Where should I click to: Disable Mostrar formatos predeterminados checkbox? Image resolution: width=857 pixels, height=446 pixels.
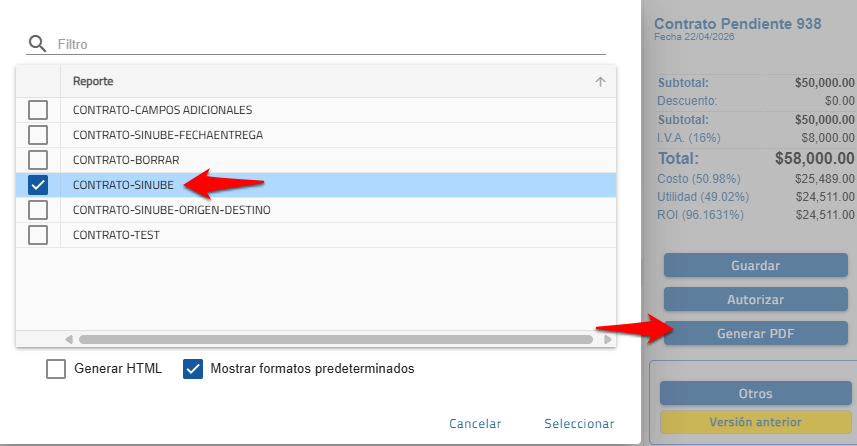click(x=193, y=369)
